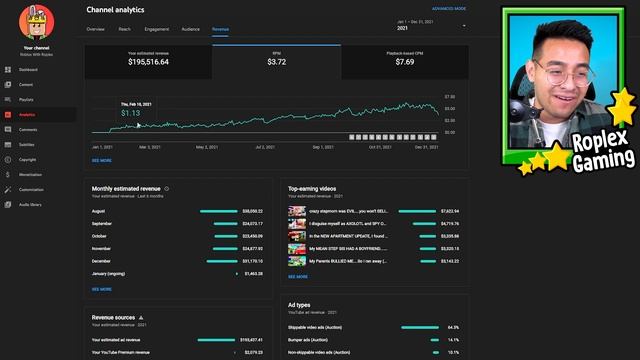This screenshot has height=360, width=640.
Task: Click the October month row label
Action: [99, 236]
